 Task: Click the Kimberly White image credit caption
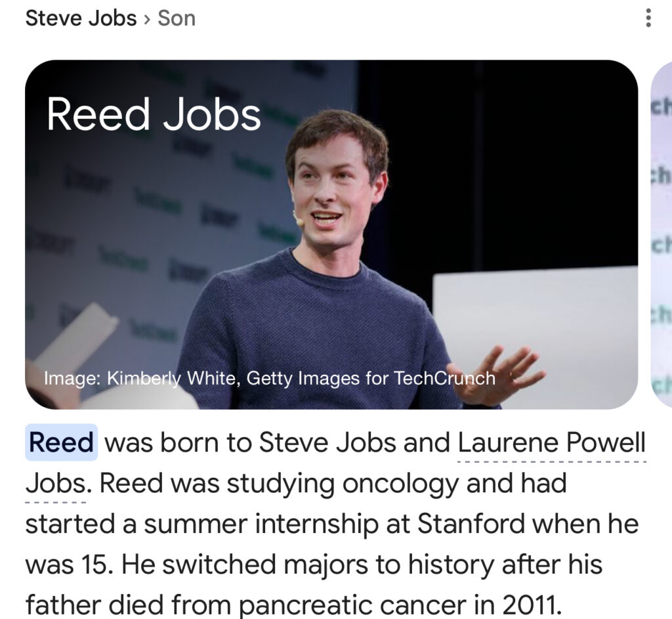(x=269, y=378)
